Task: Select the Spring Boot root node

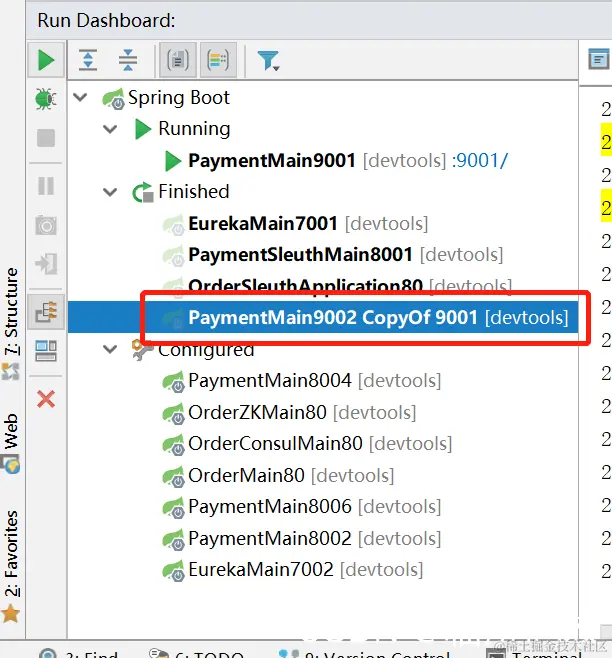Action: 179,98
